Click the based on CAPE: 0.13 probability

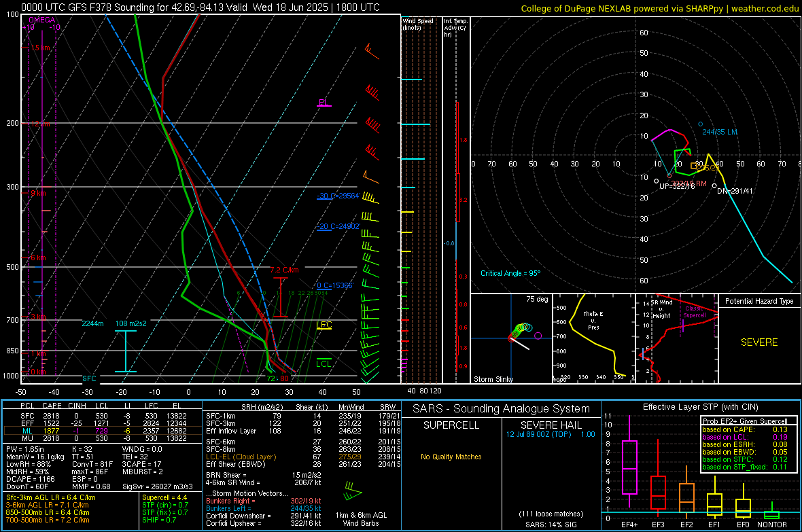pos(745,429)
